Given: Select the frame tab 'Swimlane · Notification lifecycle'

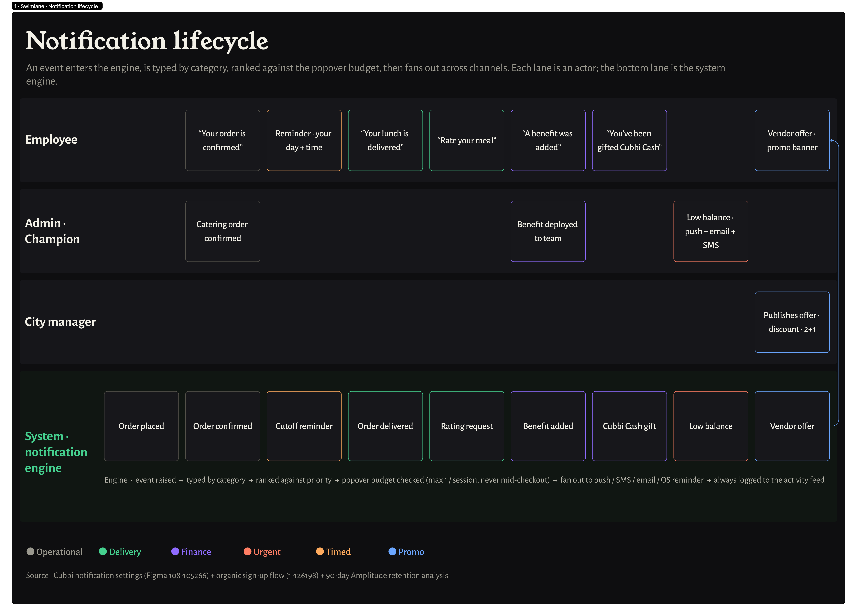Looking at the screenshot, I should pyautogui.click(x=57, y=6).
